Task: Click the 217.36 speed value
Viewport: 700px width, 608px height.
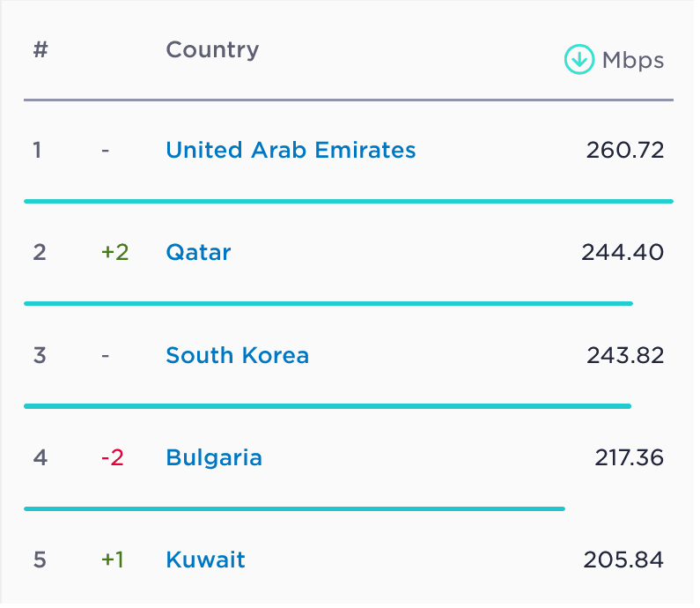Action: (630, 458)
